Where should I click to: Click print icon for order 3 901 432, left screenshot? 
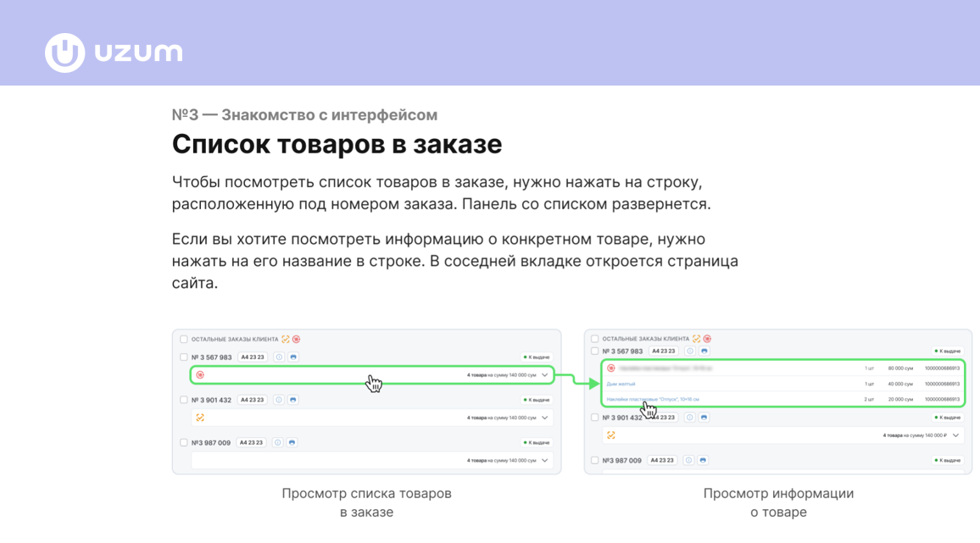(x=293, y=400)
